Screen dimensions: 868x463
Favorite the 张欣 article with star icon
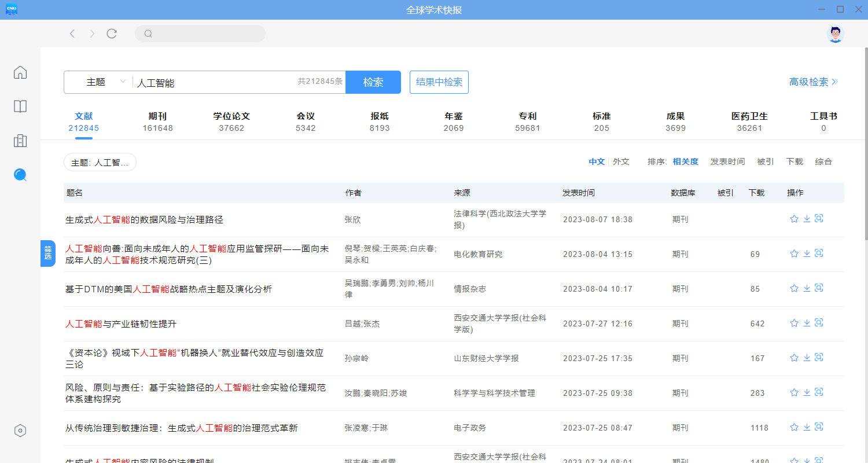(794, 219)
